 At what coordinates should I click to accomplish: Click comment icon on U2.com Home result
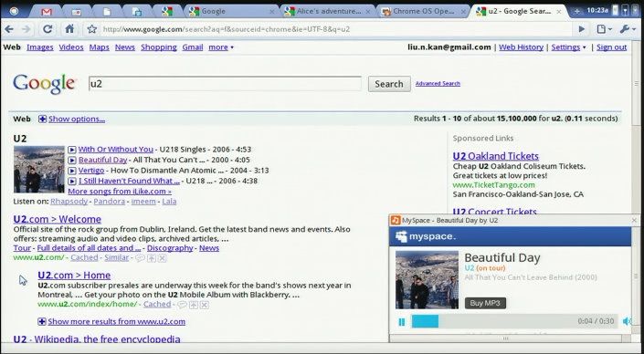coord(182,305)
